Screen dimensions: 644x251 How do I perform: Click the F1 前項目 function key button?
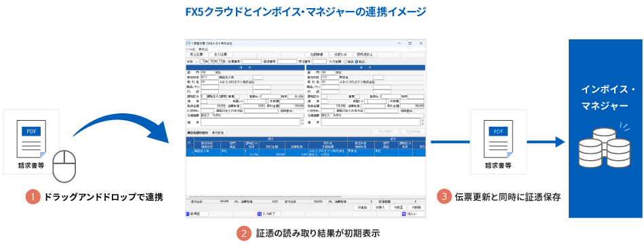[197, 214]
